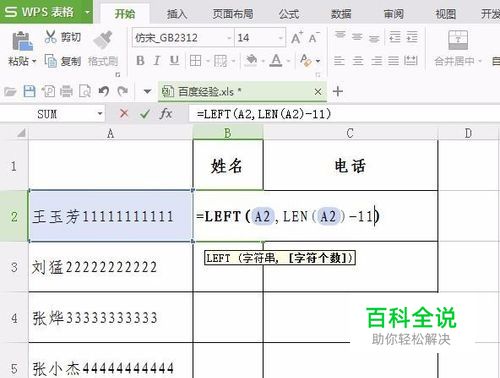
Task: Close the 百度经验.xls document tab
Action: tap(318, 91)
